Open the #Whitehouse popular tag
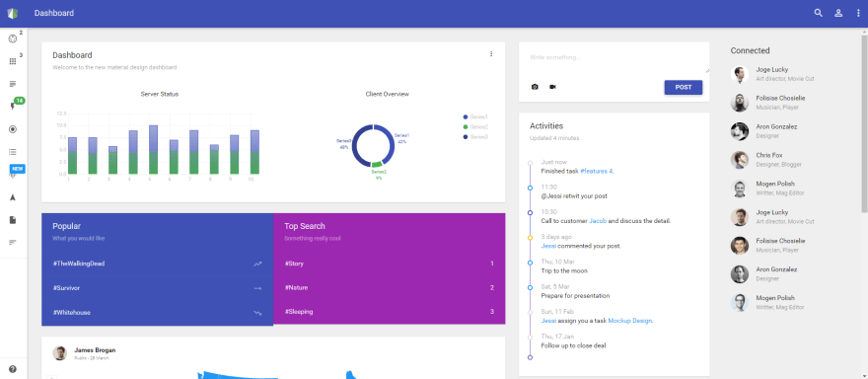Screen dimensions: 868x379 pyautogui.click(x=71, y=313)
